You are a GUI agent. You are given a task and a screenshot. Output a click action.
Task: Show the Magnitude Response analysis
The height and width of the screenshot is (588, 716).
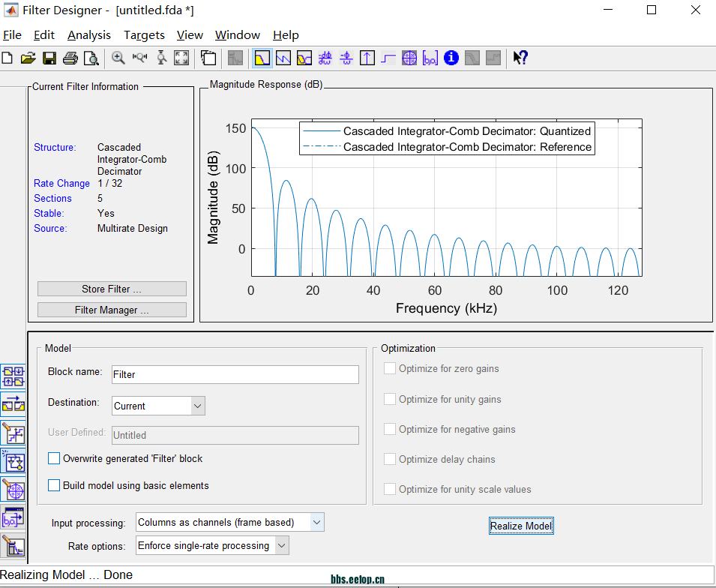[x=262, y=58]
